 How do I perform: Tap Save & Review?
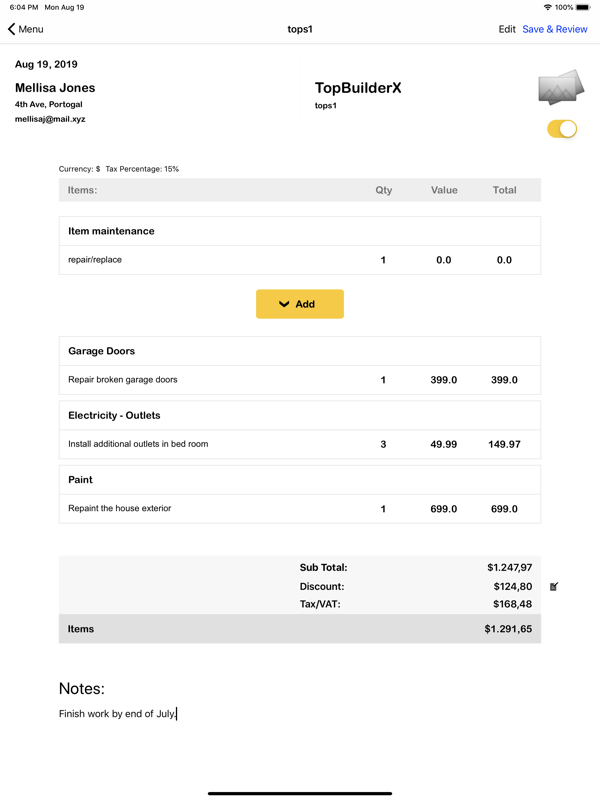[555, 29]
